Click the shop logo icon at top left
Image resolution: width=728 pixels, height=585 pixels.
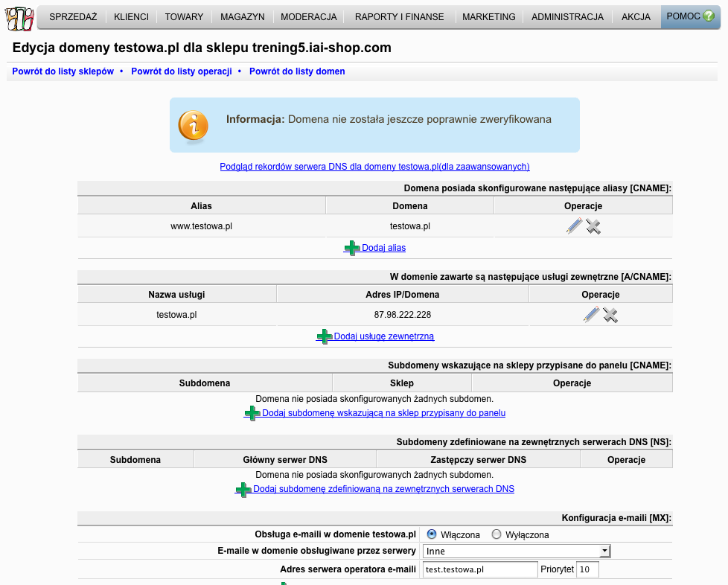(19, 19)
